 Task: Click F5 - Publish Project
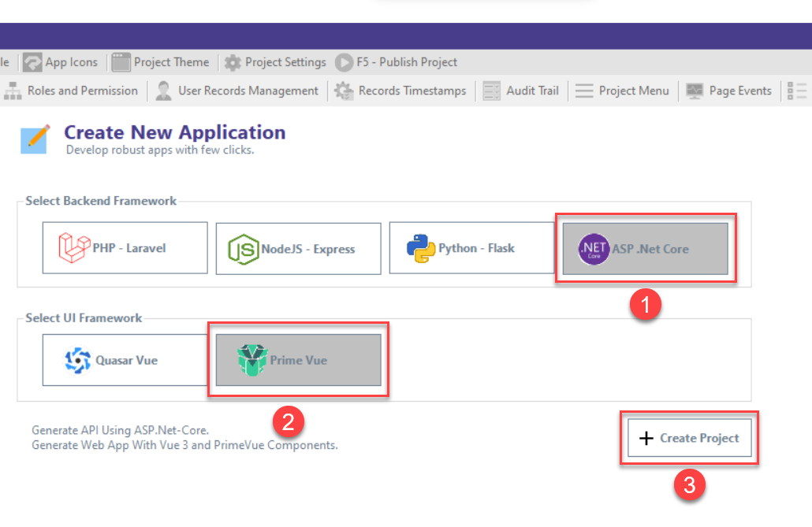click(397, 62)
